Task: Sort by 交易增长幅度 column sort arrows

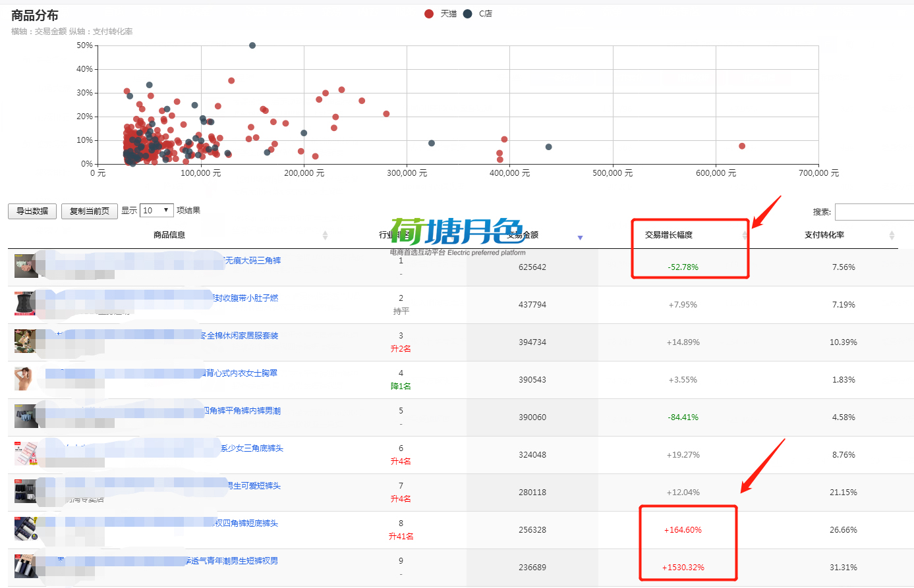Action: 745,235
